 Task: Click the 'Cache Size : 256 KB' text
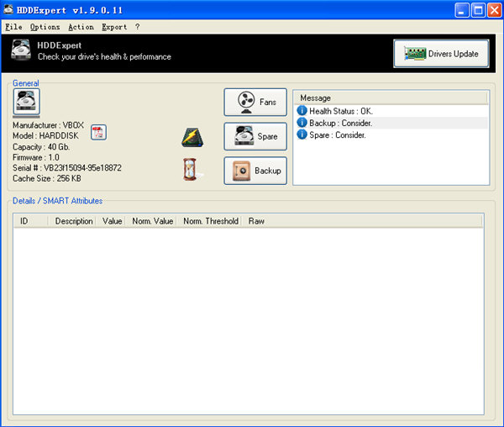pyautogui.click(x=47, y=178)
